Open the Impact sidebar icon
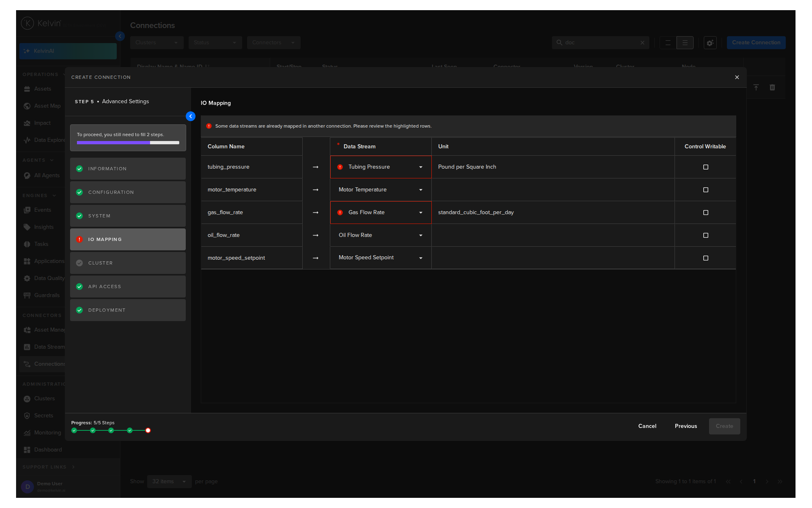Image resolution: width=812 pixels, height=508 pixels. point(27,123)
